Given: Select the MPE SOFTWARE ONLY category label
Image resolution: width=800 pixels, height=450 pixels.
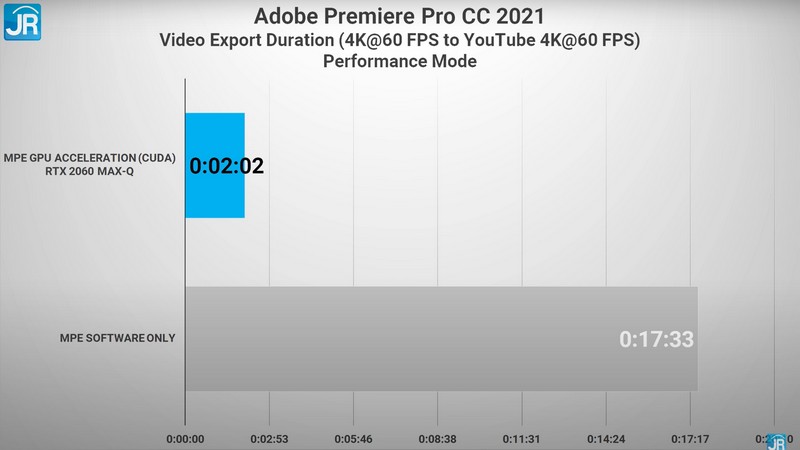Looking at the screenshot, I should [119, 338].
